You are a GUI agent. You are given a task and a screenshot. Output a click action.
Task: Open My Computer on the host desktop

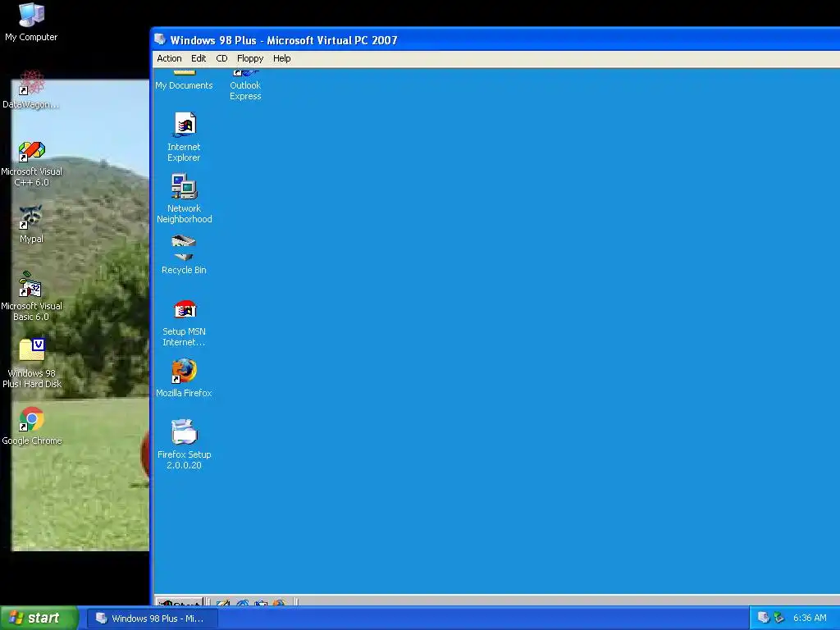31,22
